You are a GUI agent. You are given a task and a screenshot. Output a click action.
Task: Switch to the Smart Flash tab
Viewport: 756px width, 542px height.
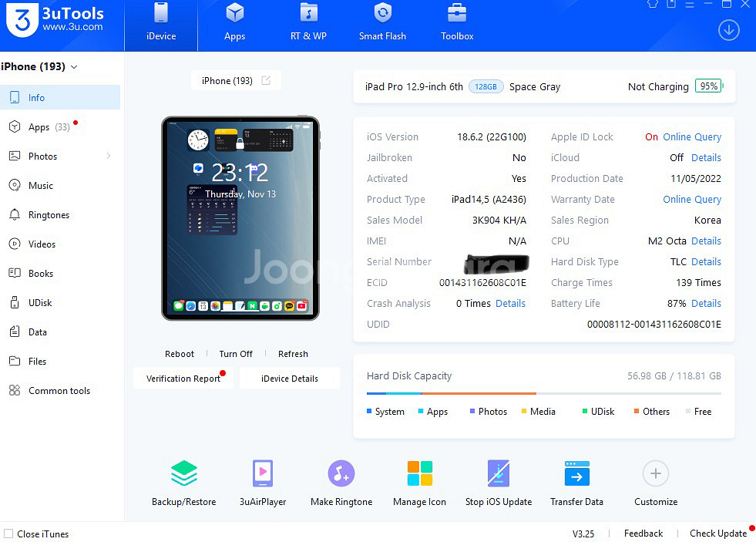(382, 22)
